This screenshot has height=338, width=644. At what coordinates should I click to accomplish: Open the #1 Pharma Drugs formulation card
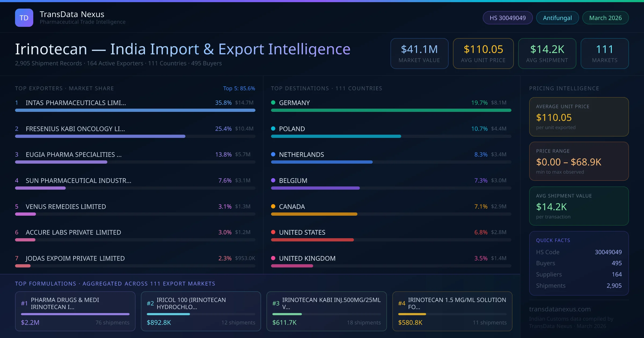point(75,311)
